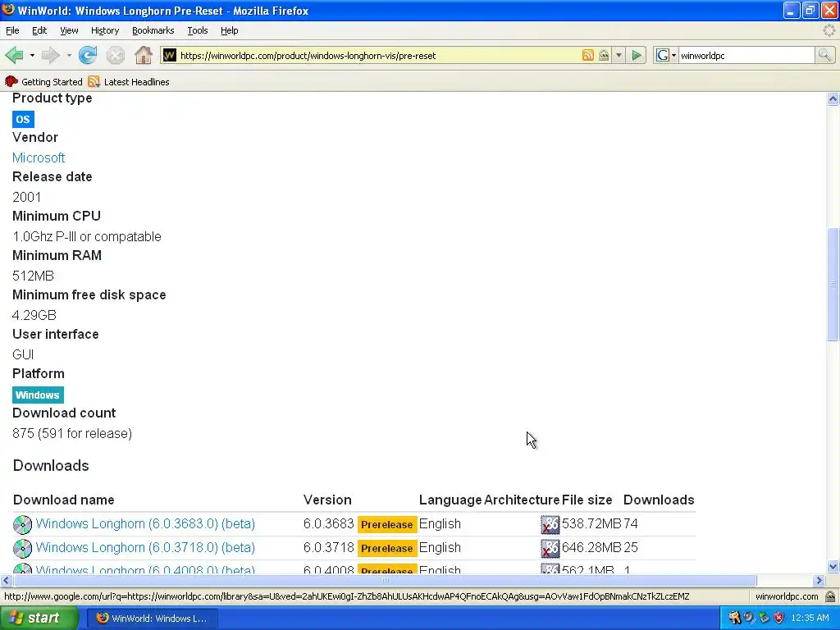Click the search magnifier button
Viewport: 840px width, 630px height.
(824, 55)
